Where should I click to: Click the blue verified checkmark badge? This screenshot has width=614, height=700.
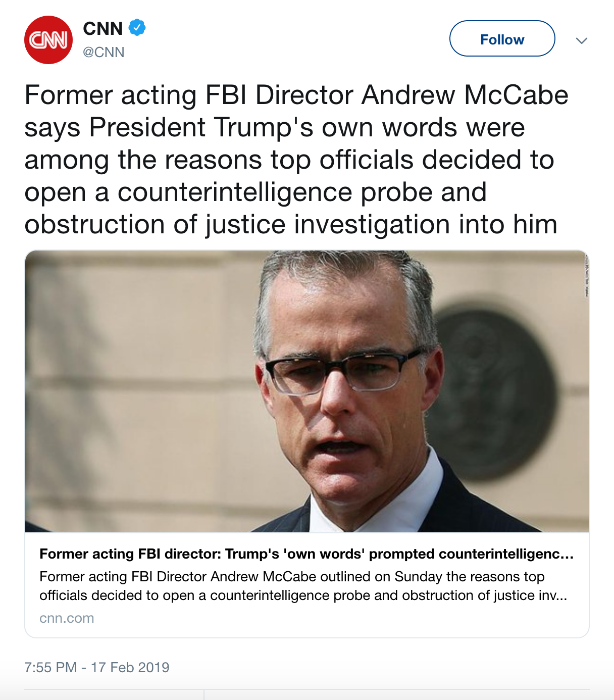tap(137, 27)
